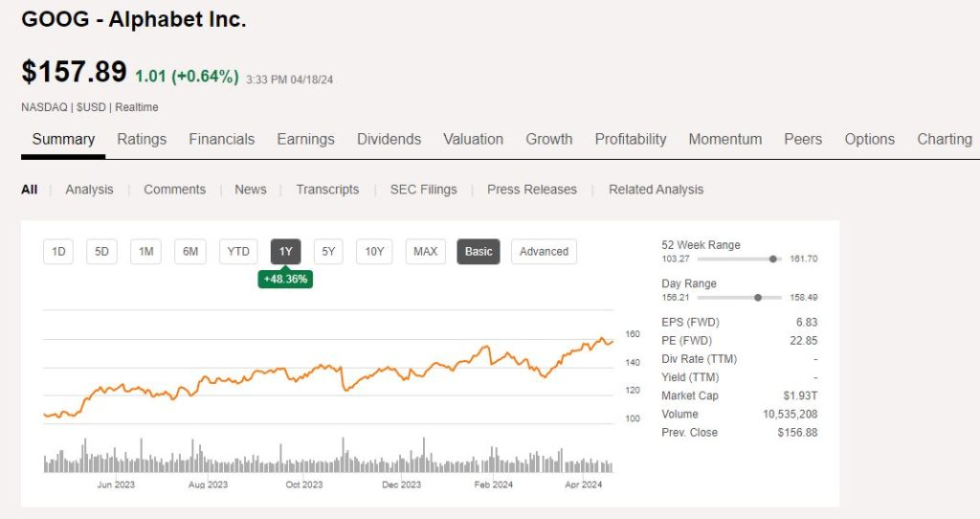
Task: Open the Financials tab
Action: (x=222, y=139)
